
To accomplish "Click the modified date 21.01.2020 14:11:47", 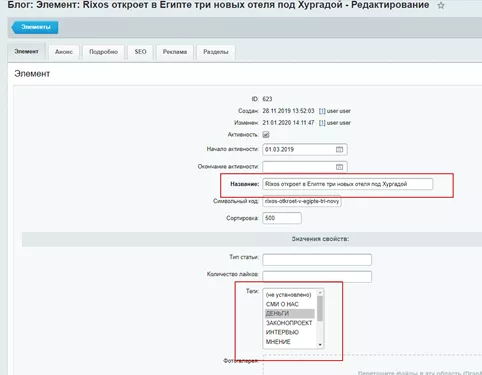I will [x=288, y=123].
